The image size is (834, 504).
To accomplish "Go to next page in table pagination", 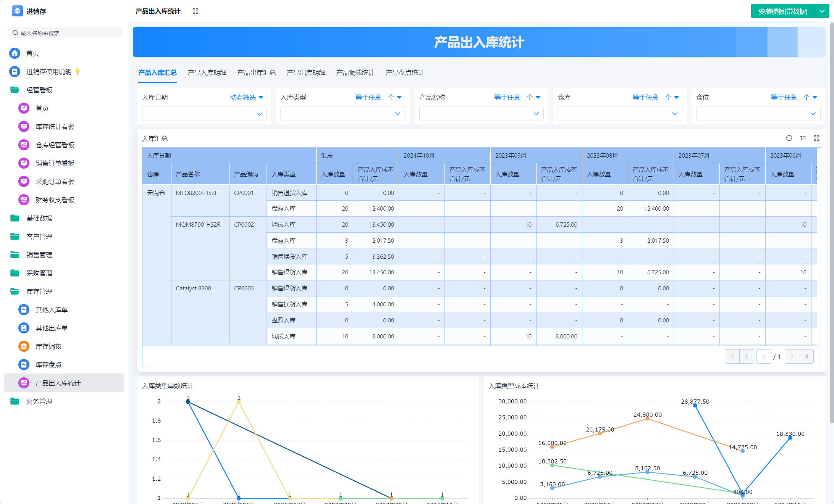I will 792,357.
